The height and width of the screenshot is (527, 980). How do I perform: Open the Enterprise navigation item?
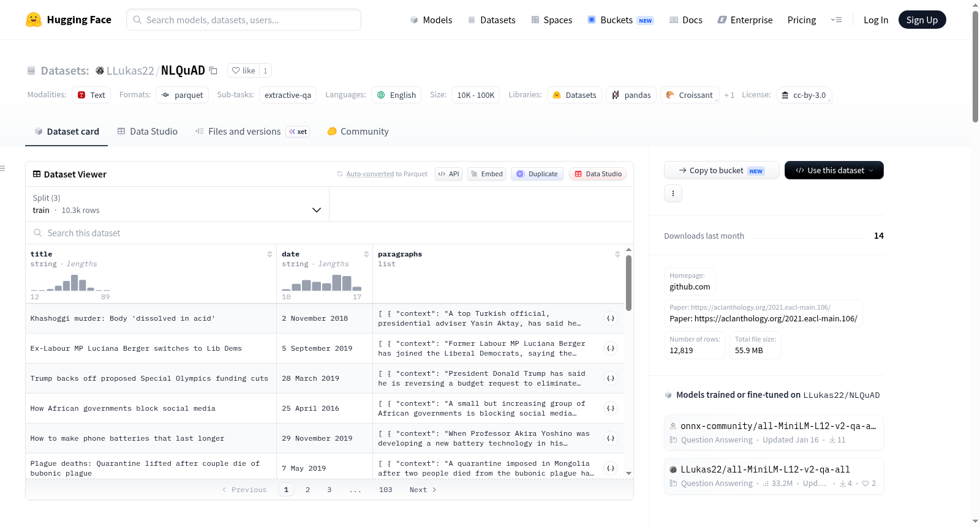click(745, 20)
